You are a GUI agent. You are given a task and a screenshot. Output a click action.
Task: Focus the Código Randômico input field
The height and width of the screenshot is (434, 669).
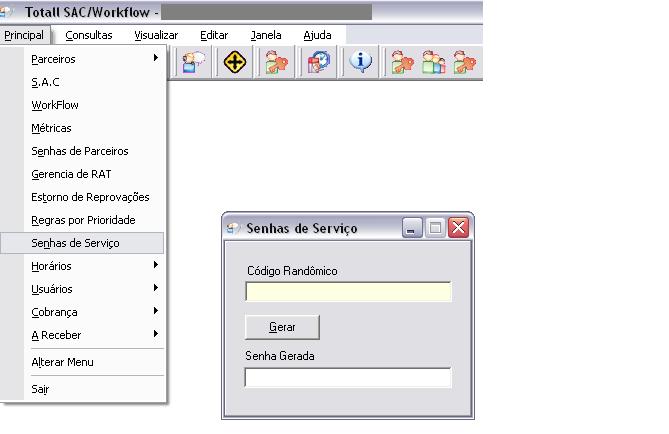[348, 292]
